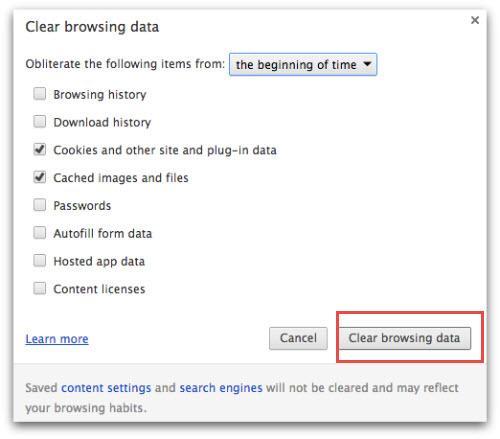Click the Clear browsing data button
Viewport: 500px width, 439px height.
tap(405, 338)
